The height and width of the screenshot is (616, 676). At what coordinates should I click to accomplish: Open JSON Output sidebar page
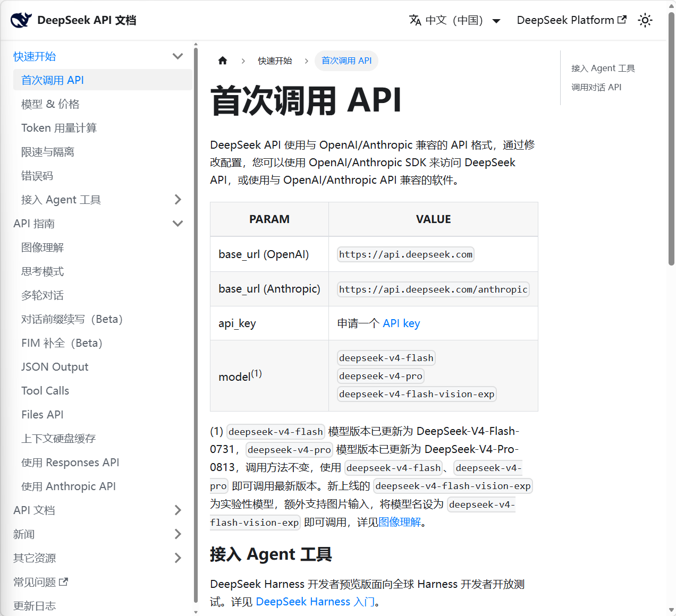pyautogui.click(x=103, y=367)
